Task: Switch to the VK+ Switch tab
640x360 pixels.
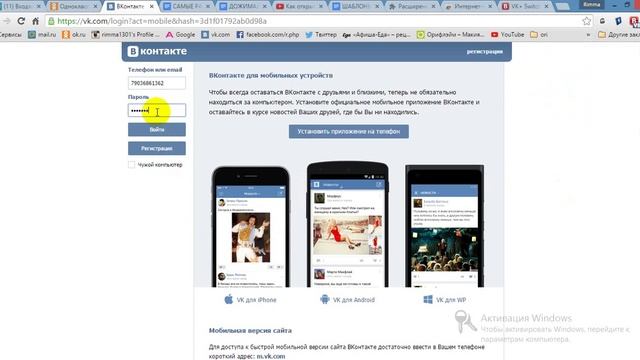Action: pyautogui.click(x=524, y=7)
